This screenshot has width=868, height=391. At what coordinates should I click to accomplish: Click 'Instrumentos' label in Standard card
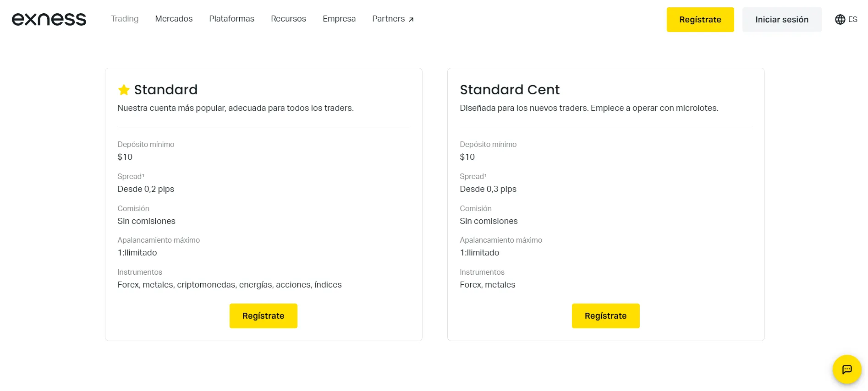point(140,272)
